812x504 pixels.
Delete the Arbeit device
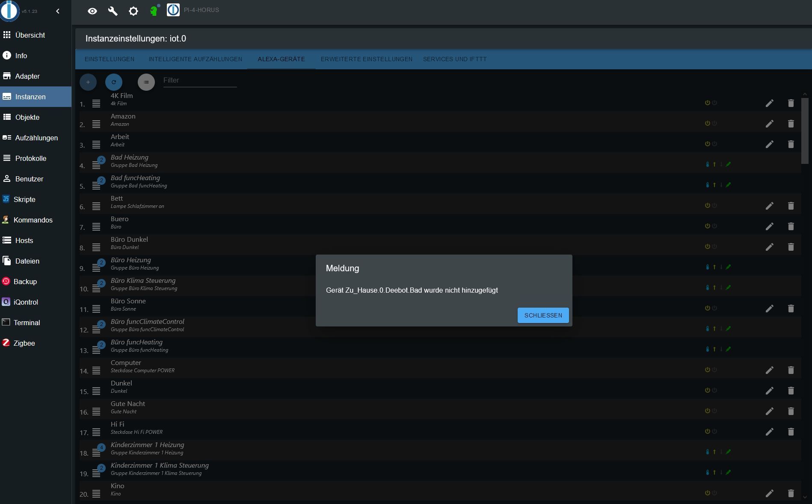click(x=791, y=144)
